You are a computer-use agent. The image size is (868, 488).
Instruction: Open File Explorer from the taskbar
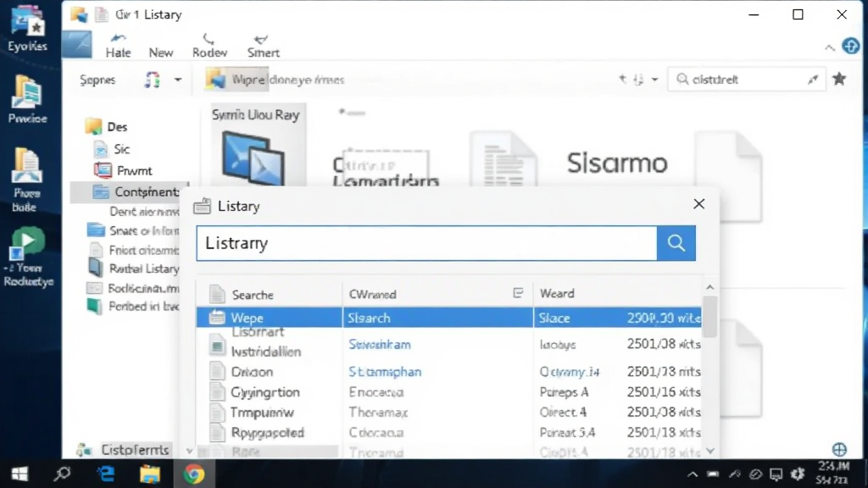pyautogui.click(x=149, y=474)
